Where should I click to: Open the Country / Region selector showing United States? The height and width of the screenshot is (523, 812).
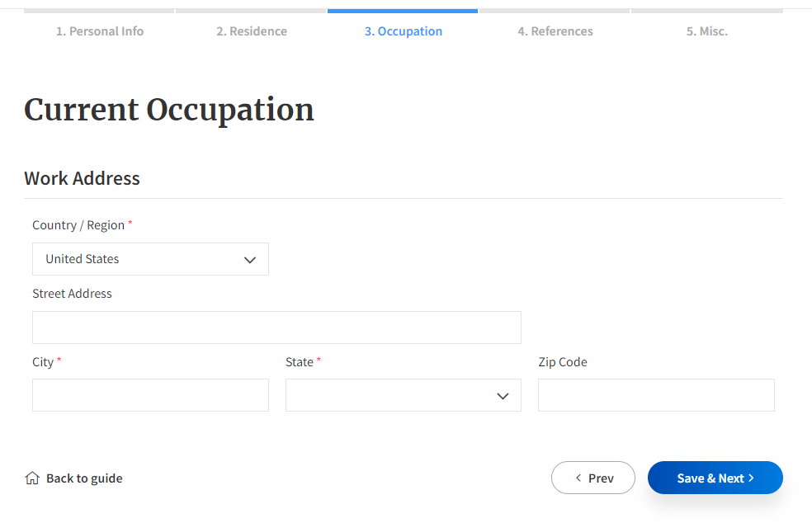(150, 259)
